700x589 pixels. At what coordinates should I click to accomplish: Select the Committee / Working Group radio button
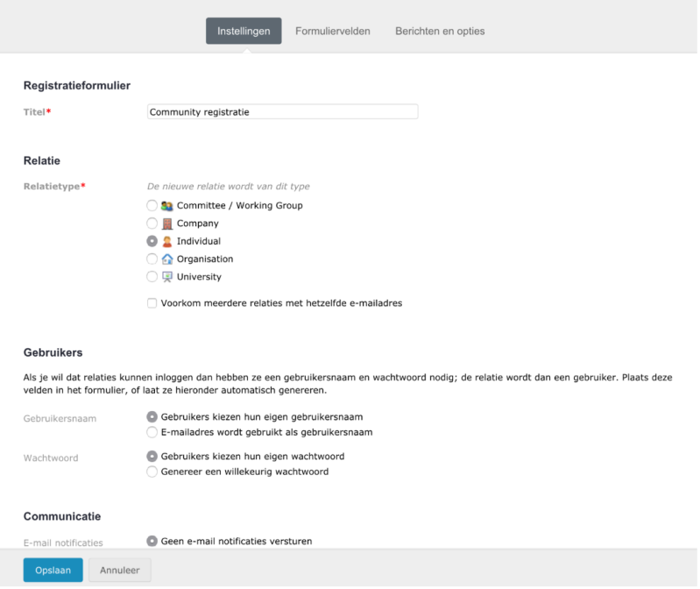pyautogui.click(x=152, y=205)
